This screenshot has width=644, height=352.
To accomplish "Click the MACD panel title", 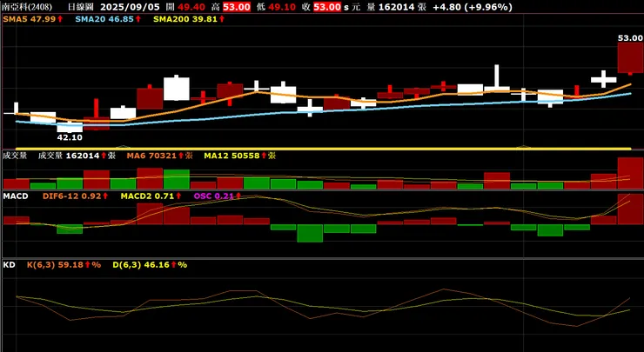I will (16, 196).
